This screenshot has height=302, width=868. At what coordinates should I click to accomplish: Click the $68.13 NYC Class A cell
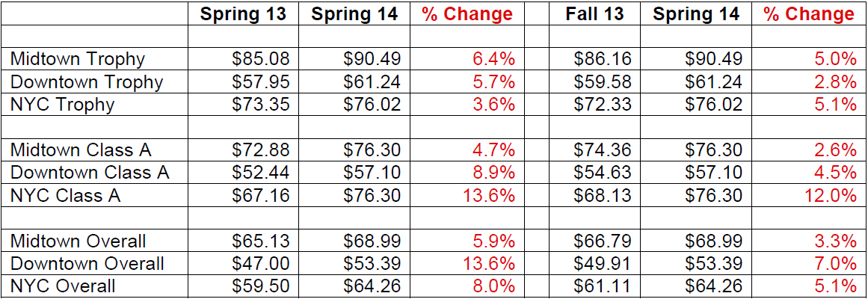tap(603, 195)
